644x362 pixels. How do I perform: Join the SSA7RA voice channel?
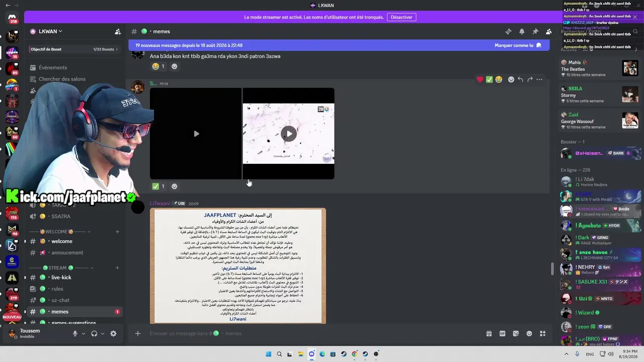[74, 216]
